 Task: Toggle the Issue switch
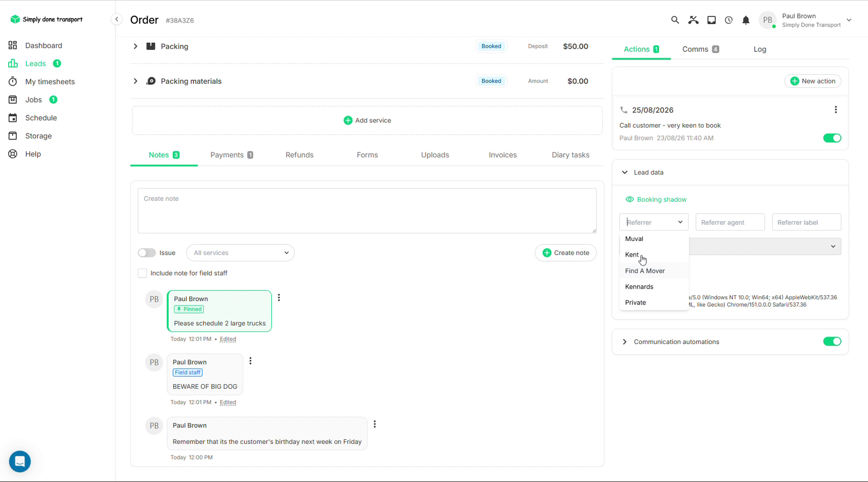[147, 253]
